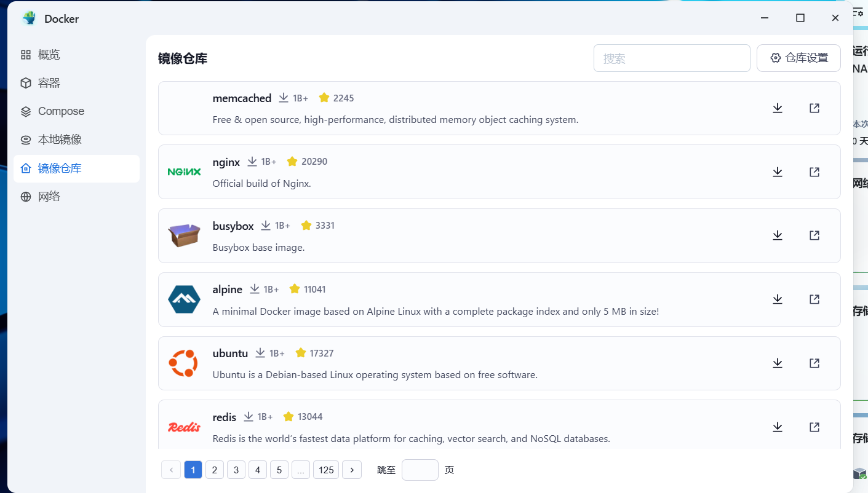This screenshot has width=868, height=493.
Task: Click the alpine hexagon logo
Action: [184, 299]
